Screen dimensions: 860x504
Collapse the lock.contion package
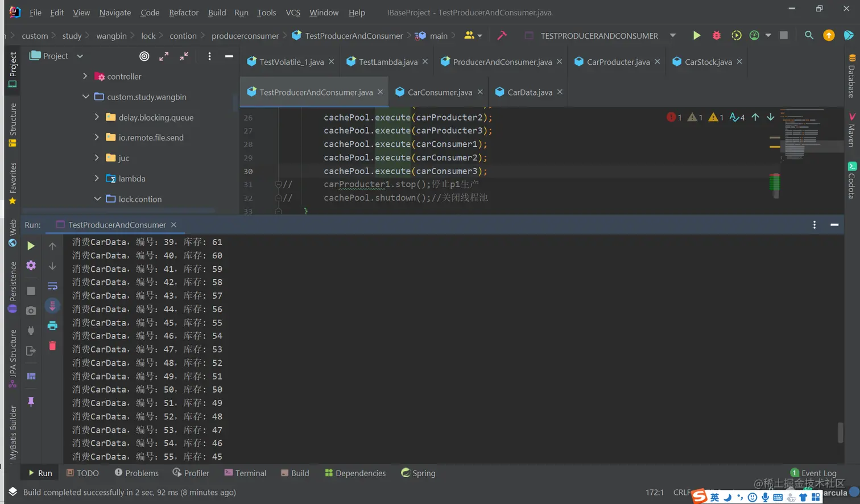(97, 199)
